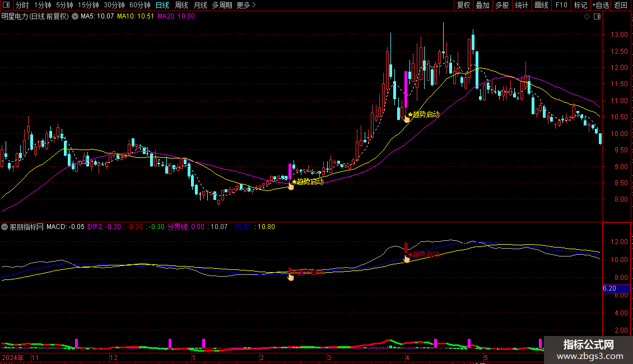Click the MACD: -0.05 value
This screenshot has width=633, height=364.
(66, 227)
